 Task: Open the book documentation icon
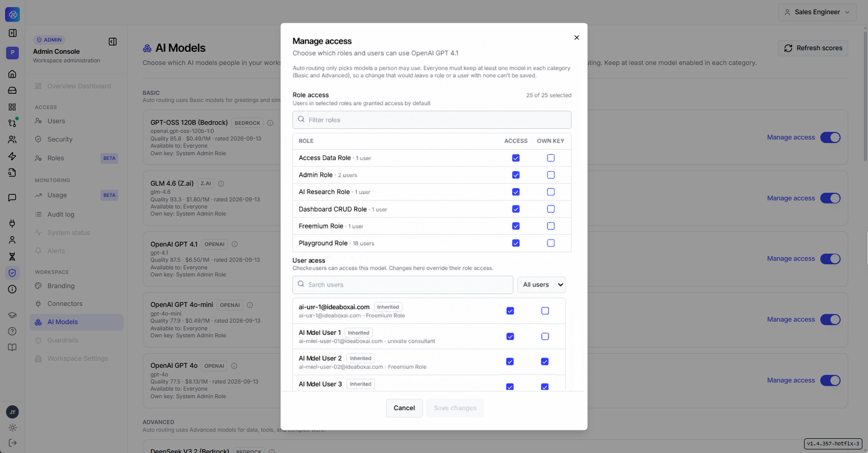click(x=12, y=347)
